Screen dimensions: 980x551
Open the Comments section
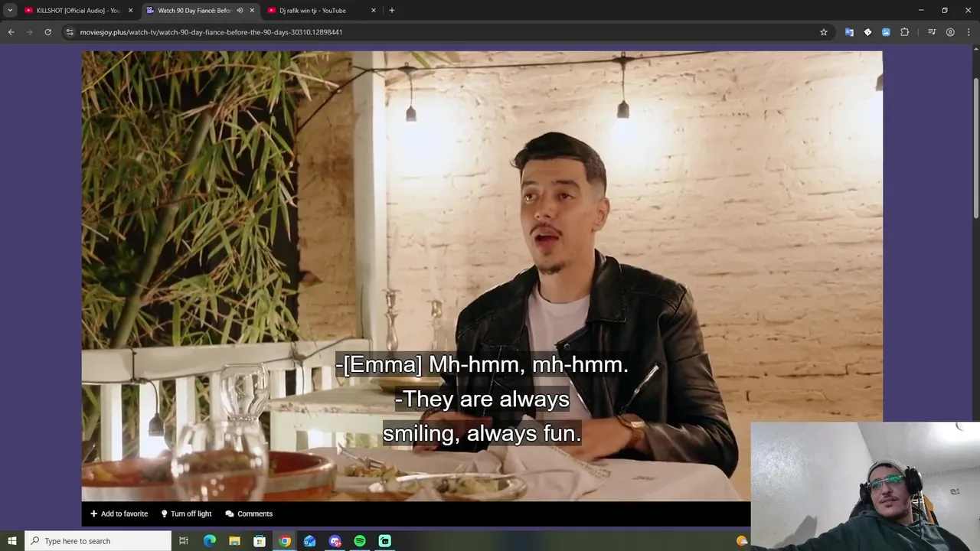(249, 514)
